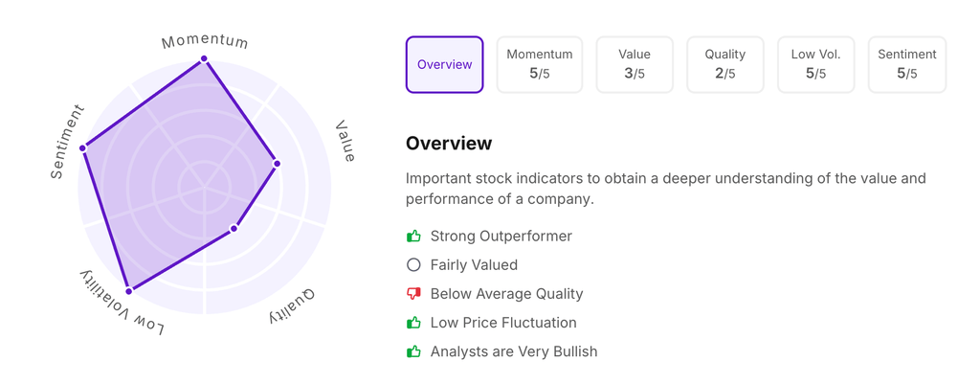Select the Sentiment 5/5 tab

(x=906, y=65)
